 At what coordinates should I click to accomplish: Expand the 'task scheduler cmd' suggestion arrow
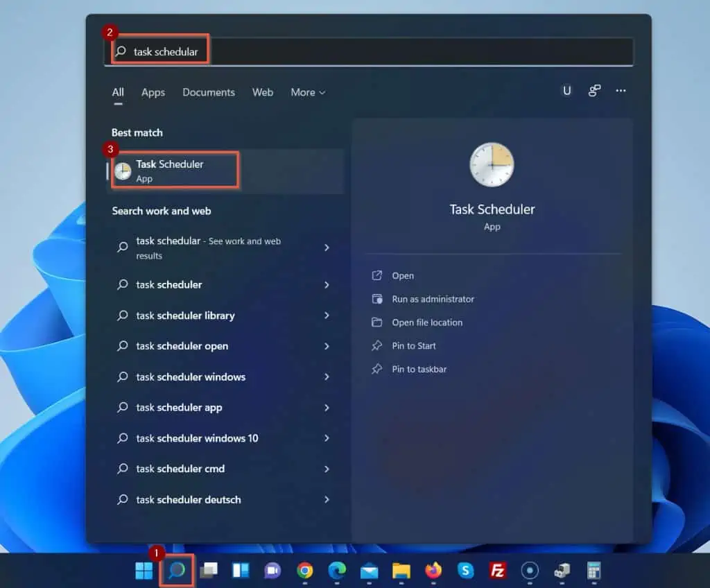point(327,469)
